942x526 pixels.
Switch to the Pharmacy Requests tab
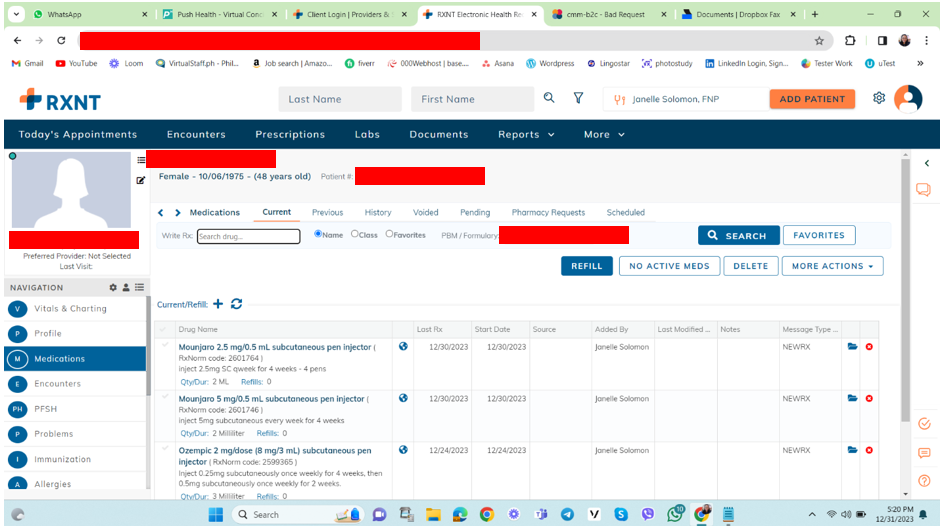pyautogui.click(x=548, y=213)
